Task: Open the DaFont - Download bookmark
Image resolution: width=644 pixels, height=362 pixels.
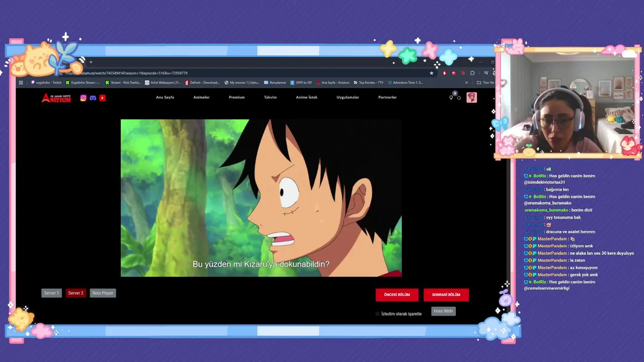Action: 202,82
